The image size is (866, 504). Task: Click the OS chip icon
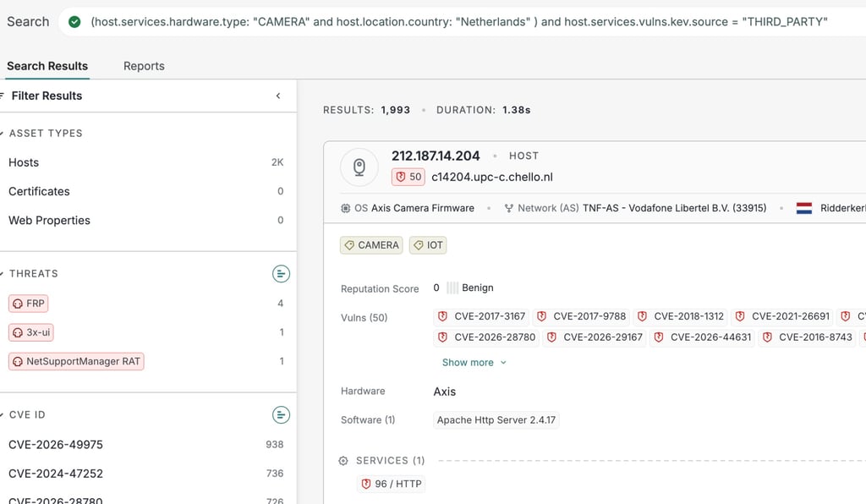(x=345, y=208)
